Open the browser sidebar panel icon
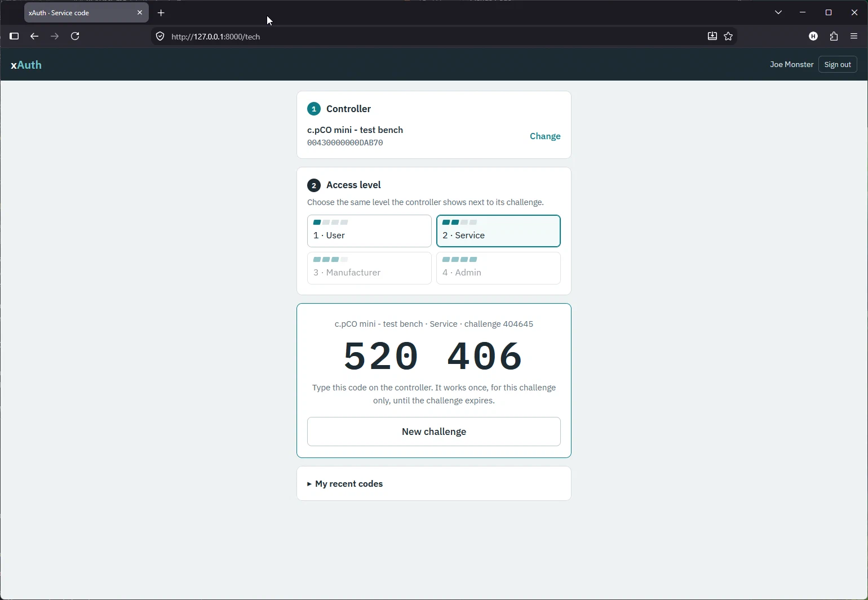 coord(14,36)
